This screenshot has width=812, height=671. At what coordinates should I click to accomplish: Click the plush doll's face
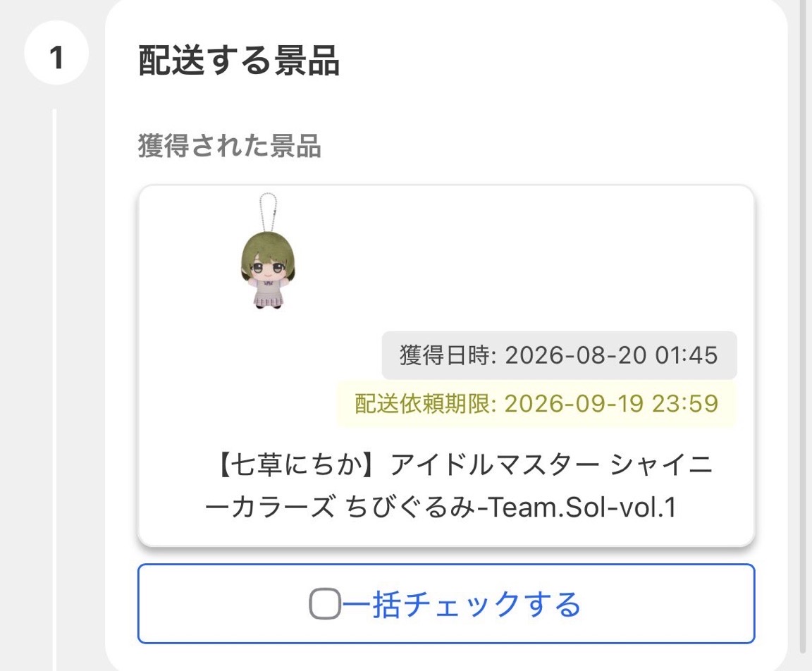point(268,269)
